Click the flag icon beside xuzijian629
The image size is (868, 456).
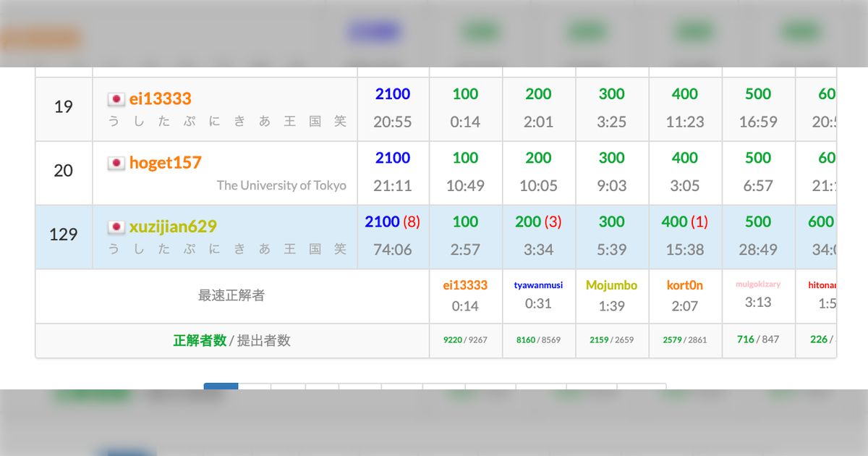[x=116, y=227]
